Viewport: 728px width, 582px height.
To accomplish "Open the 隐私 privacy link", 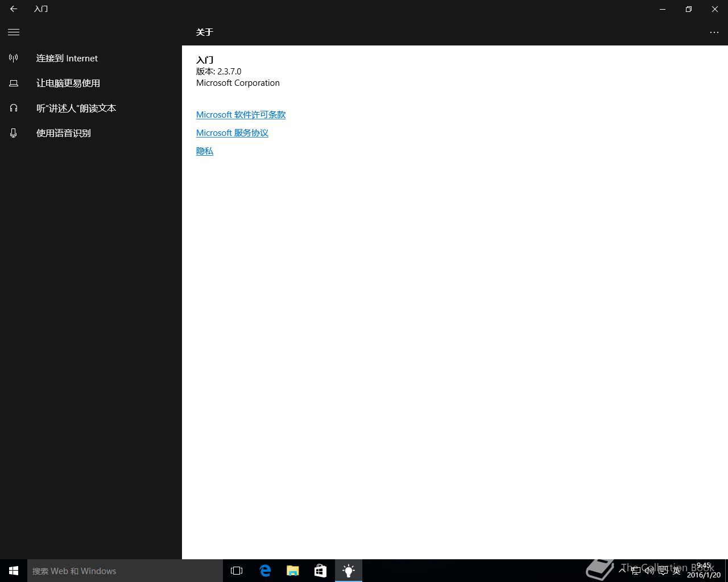I will (205, 151).
